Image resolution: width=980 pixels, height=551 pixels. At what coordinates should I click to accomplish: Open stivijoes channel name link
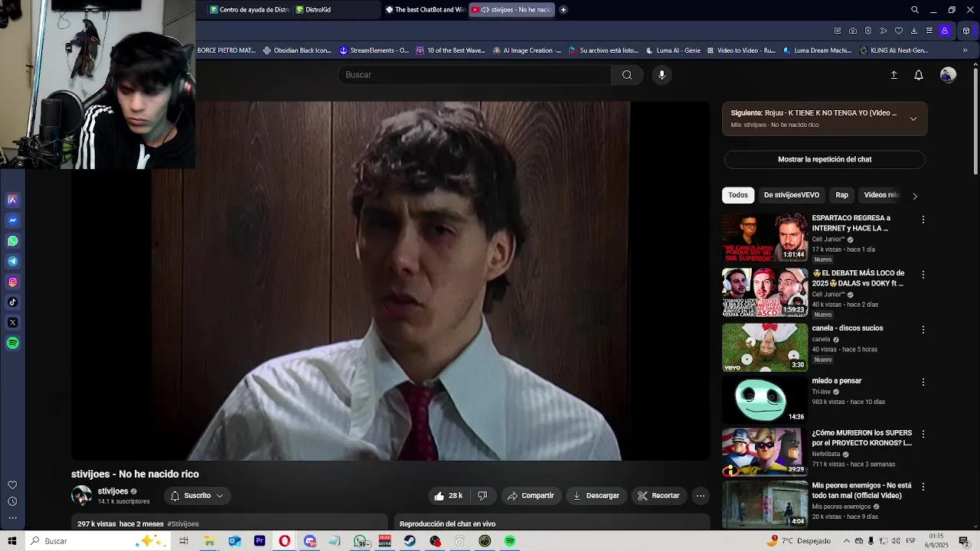[x=113, y=491]
